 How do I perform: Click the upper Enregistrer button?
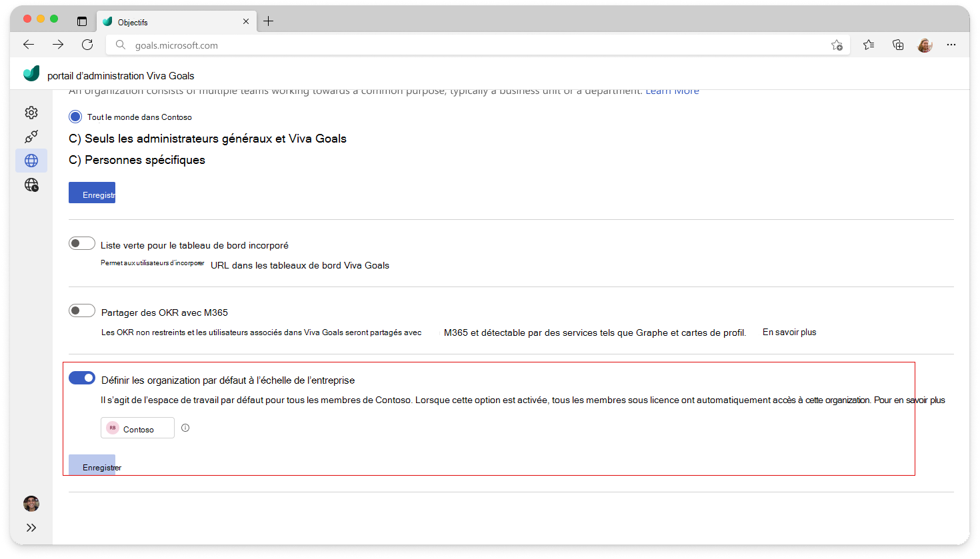click(x=92, y=193)
